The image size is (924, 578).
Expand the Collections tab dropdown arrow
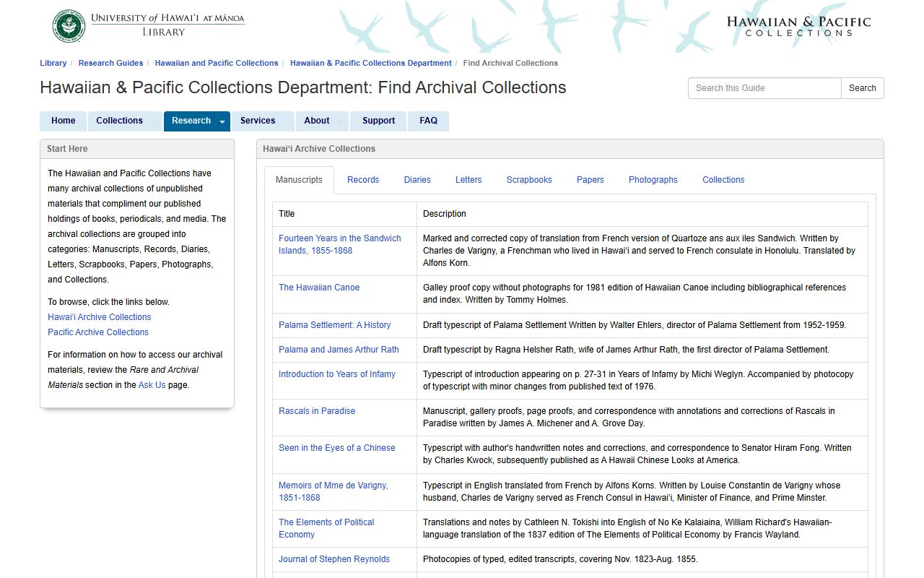154,121
